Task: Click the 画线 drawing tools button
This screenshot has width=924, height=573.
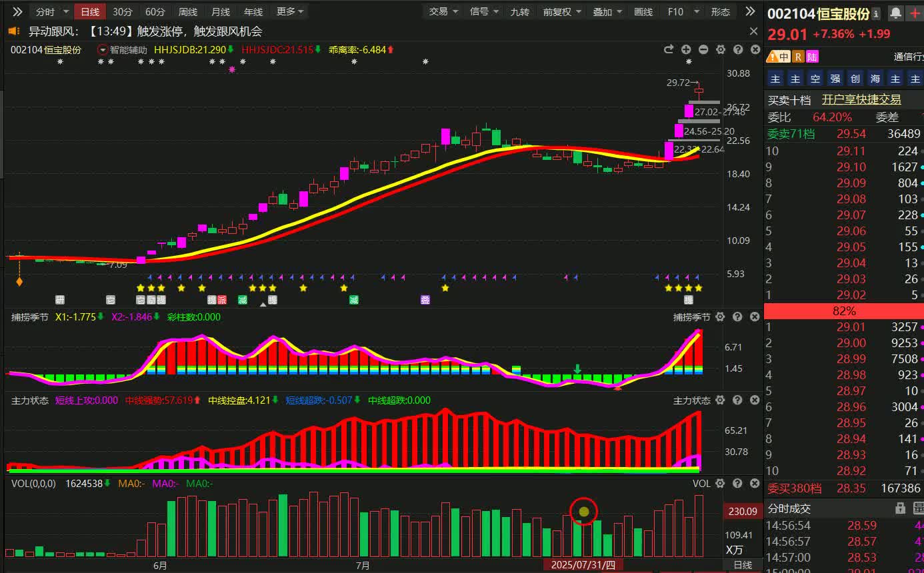Action: pyautogui.click(x=643, y=12)
